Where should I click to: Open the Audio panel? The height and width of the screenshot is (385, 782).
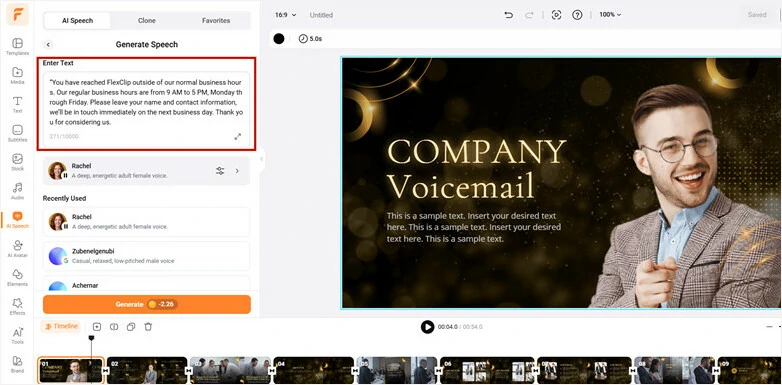(17, 191)
